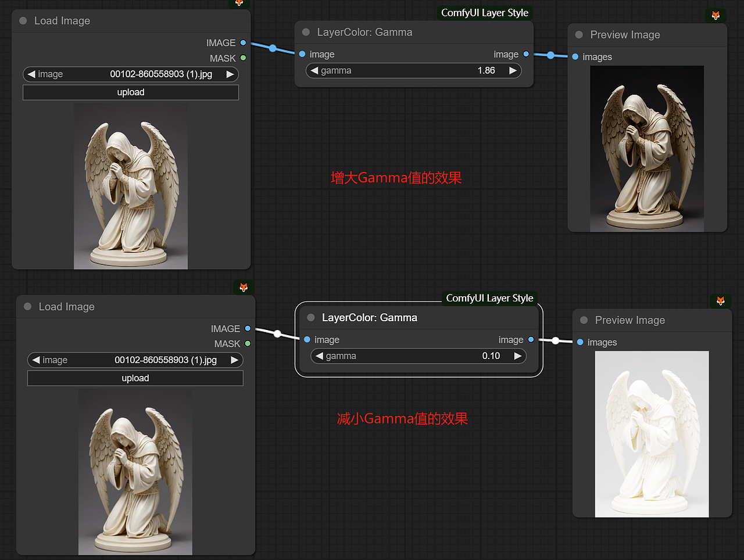This screenshot has height=560, width=744.
Task: Decrease the gamma value of 1.86
Action: pos(314,71)
